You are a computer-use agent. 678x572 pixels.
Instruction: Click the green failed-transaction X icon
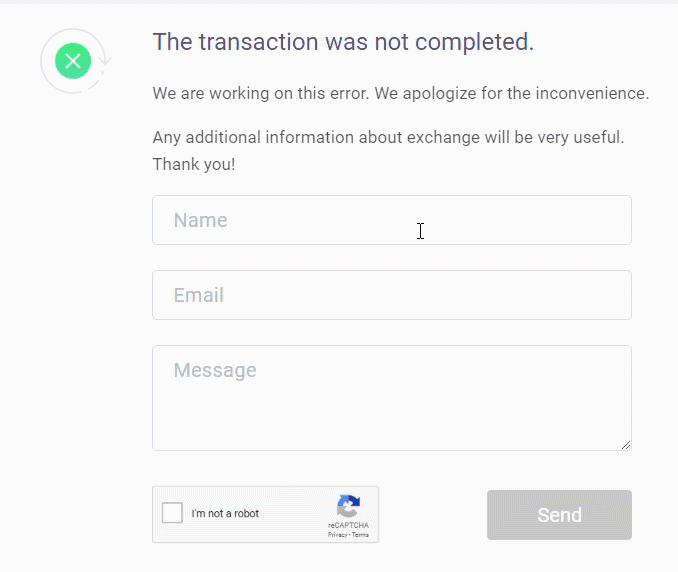(73, 61)
